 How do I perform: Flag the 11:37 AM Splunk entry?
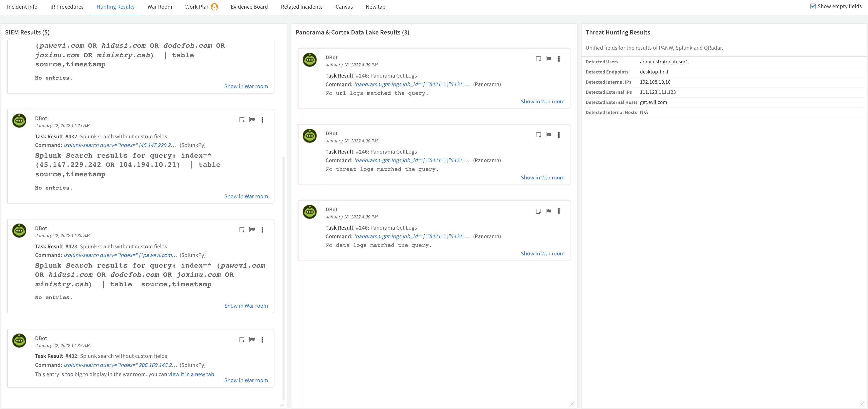[252, 340]
